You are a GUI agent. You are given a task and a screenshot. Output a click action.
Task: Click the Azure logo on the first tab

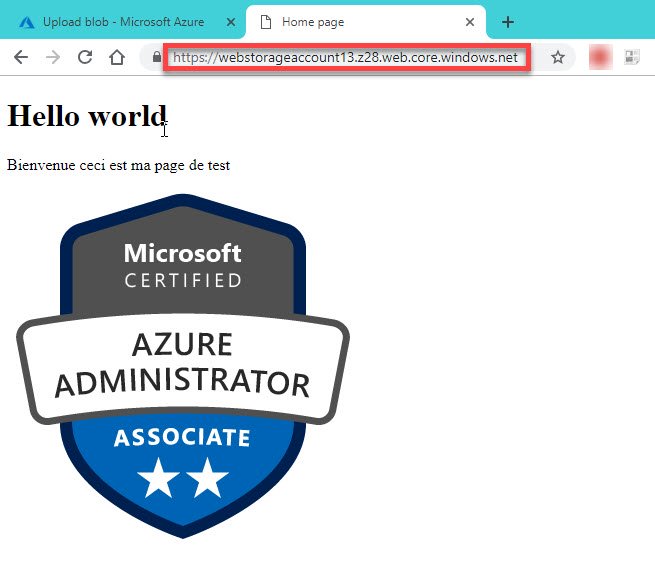click(x=27, y=22)
